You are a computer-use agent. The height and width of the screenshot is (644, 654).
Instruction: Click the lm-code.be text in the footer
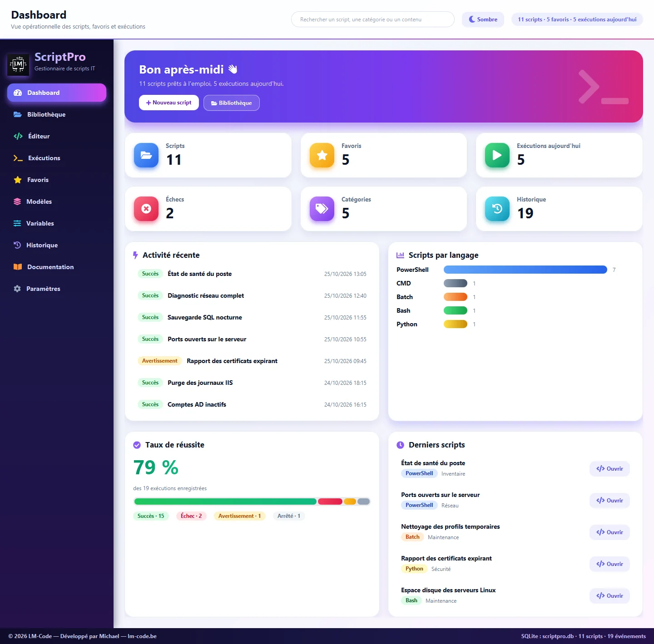point(142,636)
